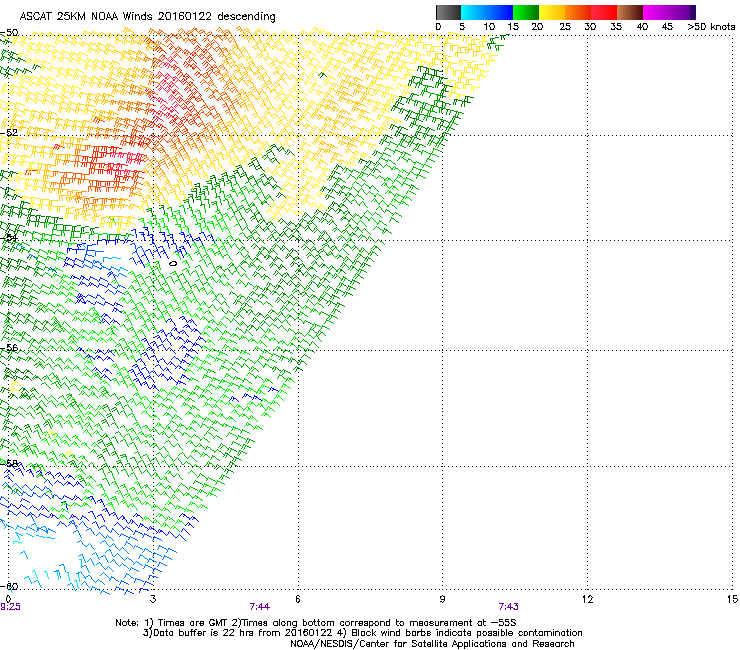
Task: Click the latitude label '-50'
Action: 9,33
